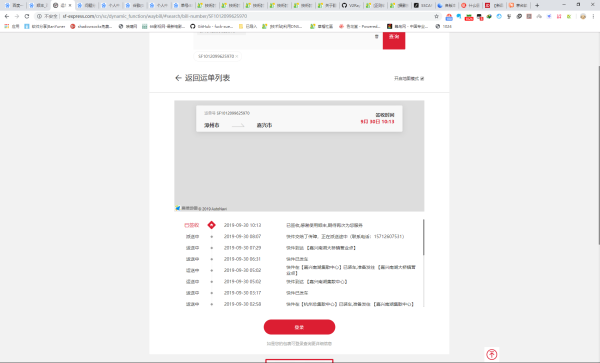Screen dimensions: 600x363
Task: Click the courier phone number 15712607531
Action: [x=389, y=236]
